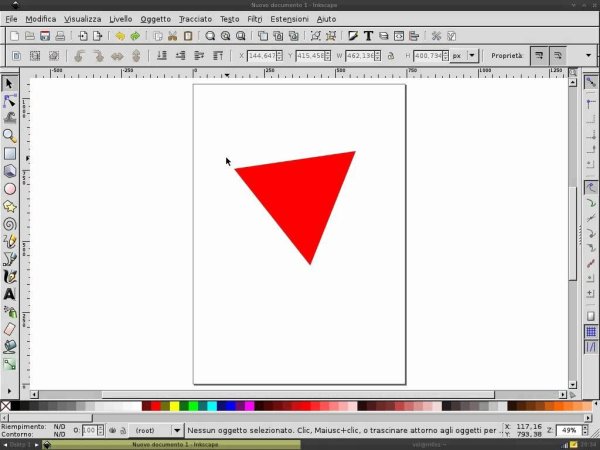
Task: Click the Inkscape taskbar window button
Action: pos(172,445)
